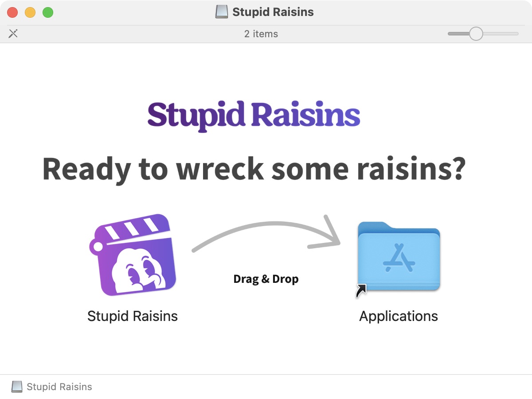Click the 'Applications' label under the folder
This screenshot has width=532, height=399.
(399, 316)
